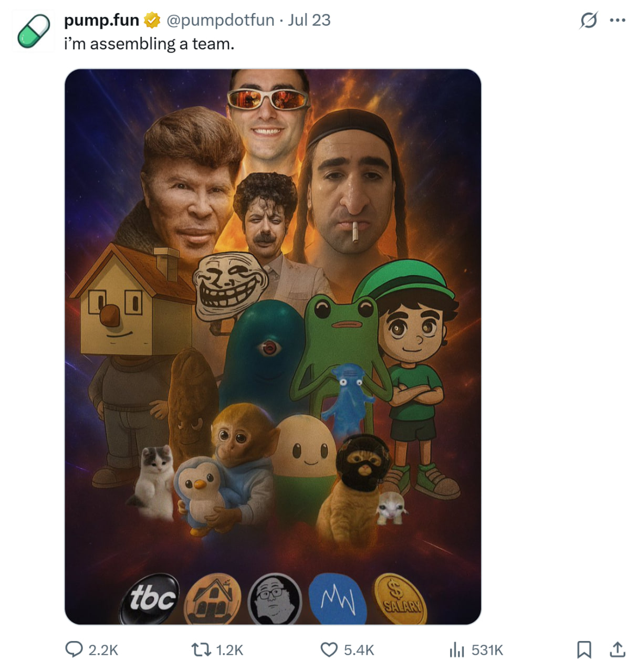637x672 pixels.
Task: Click the 1.2K reposts count
Action: coord(229,650)
